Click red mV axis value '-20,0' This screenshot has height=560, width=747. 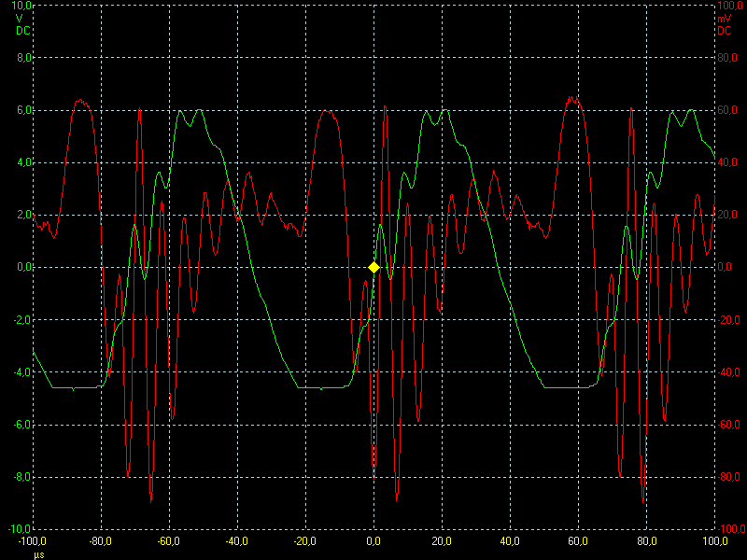[x=729, y=320]
